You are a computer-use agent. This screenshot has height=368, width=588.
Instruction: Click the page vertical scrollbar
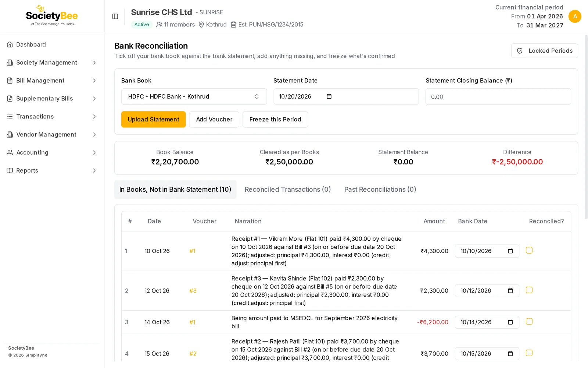coord(586,127)
